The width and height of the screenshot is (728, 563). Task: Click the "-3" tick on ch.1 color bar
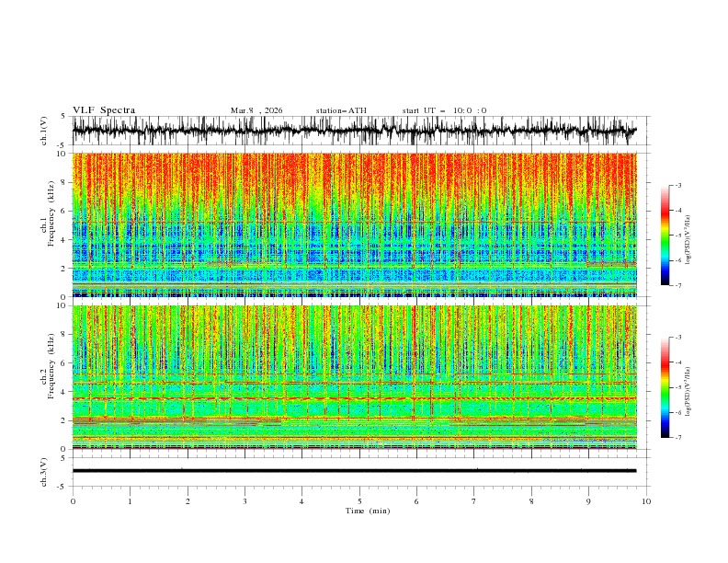677,185
